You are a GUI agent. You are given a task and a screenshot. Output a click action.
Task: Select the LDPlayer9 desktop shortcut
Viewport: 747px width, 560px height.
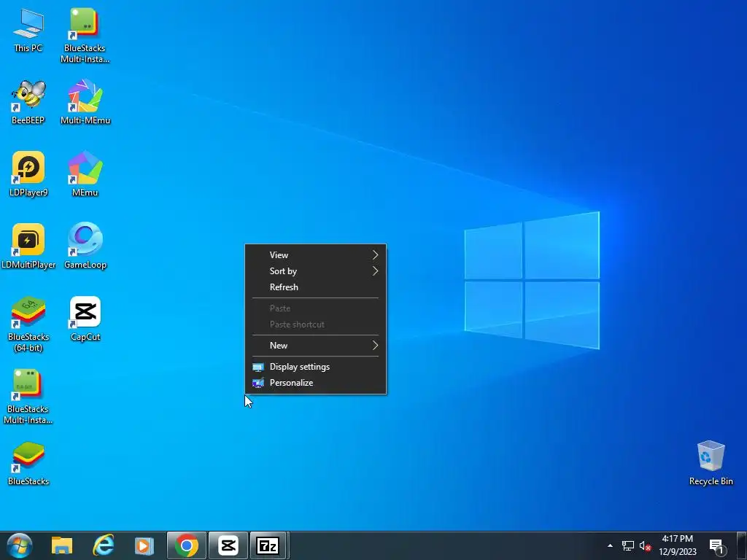click(x=28, y=174)
